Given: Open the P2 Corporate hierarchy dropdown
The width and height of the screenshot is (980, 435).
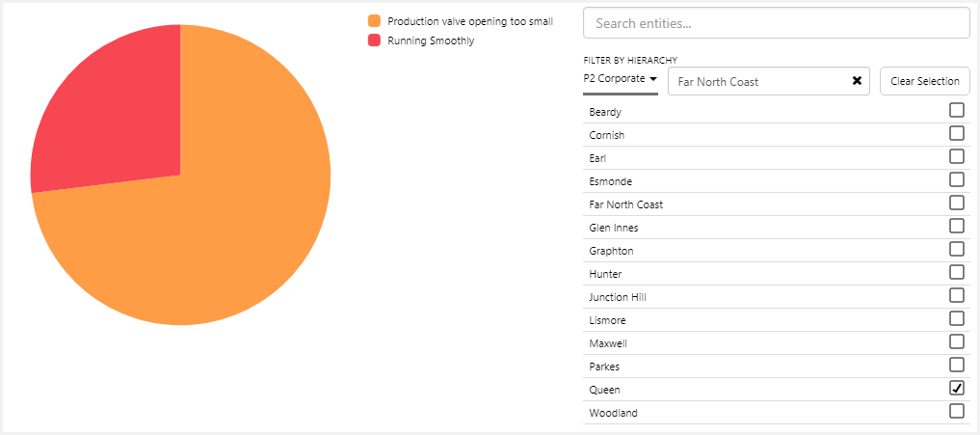Looking at the screenshot, I should [x=620, y=79].
